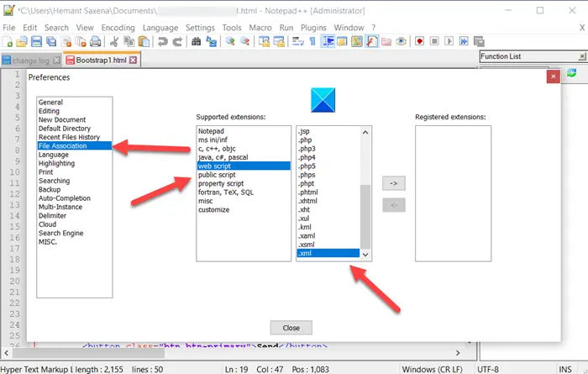588x374 pixels.
Task: Click the Close file toolbar icon
Action: (66, 41)
